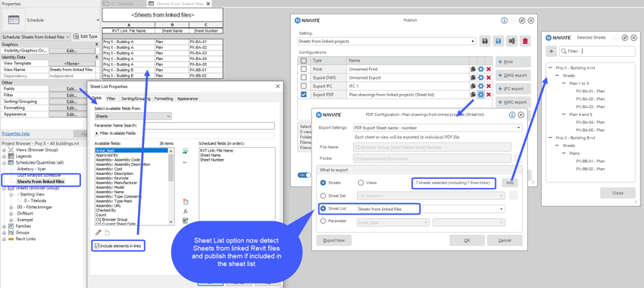Uncheck the Export PDF configuration checkbox
Screen dimensions: 644x288
304,95
